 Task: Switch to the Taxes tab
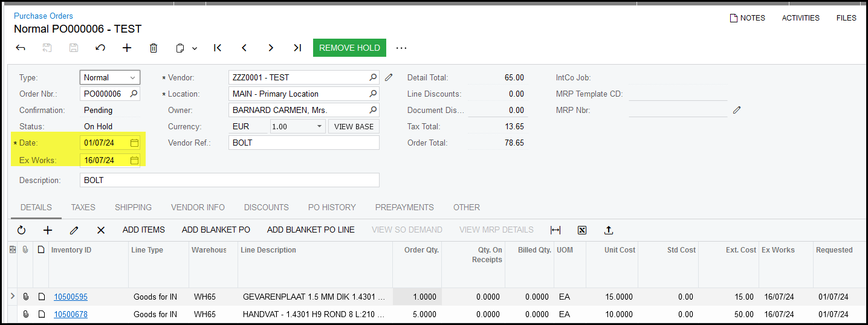(x=83, y=207)
